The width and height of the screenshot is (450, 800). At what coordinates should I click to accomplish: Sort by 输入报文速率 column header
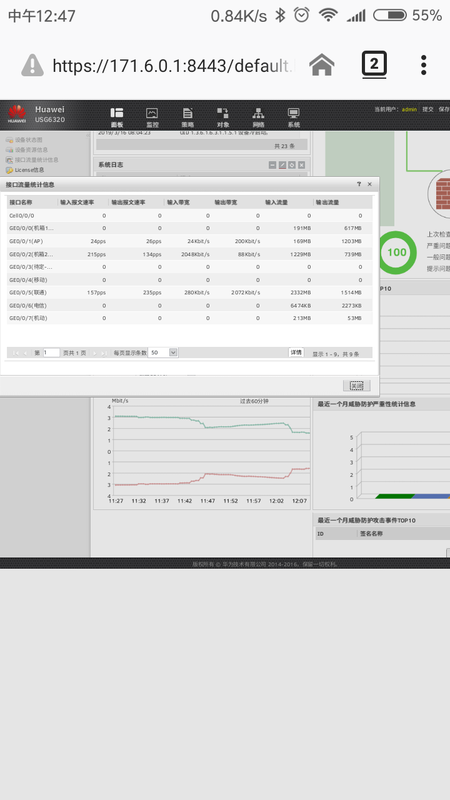(x=83, y=203)
